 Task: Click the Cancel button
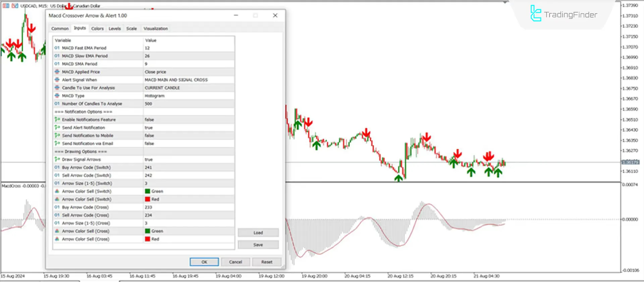[235, 262]
